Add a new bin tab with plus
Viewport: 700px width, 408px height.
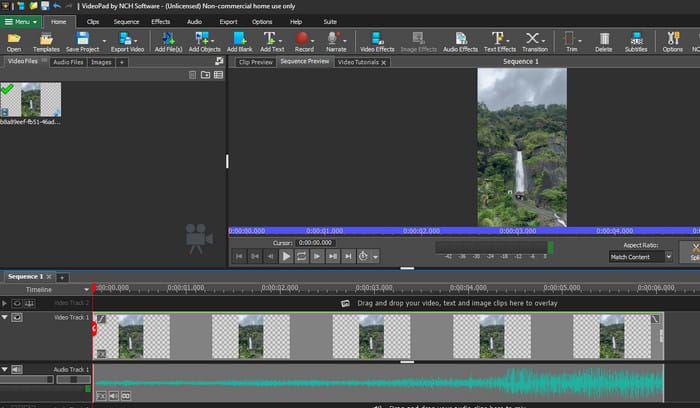(x=121, y=62)
